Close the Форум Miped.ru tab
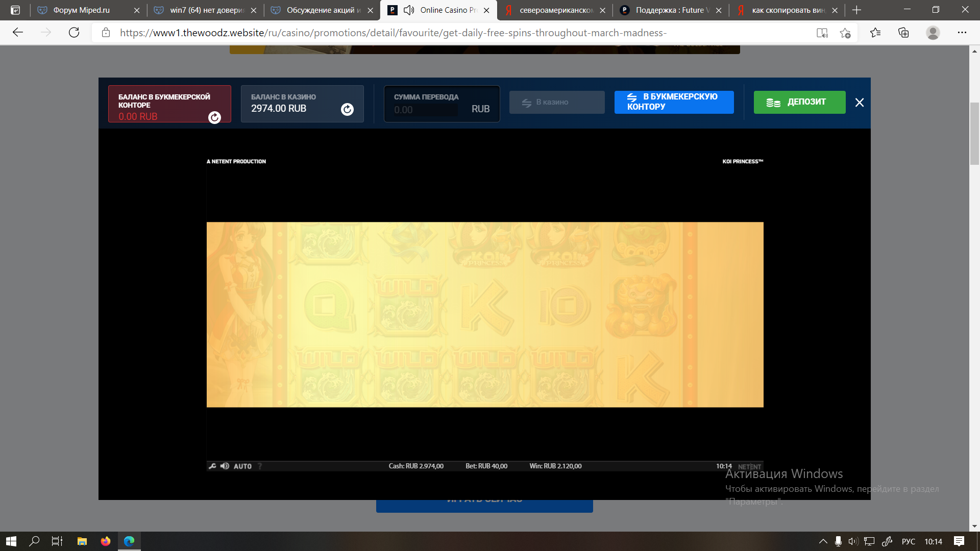Screen dimensions: 980x551 coord(137,10)
